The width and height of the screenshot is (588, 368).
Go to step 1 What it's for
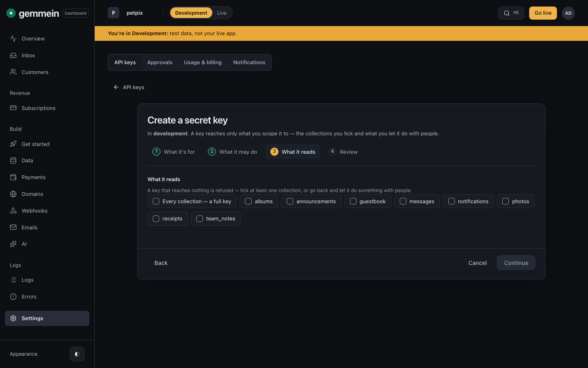pyautogui.click(x=174, y=152)
